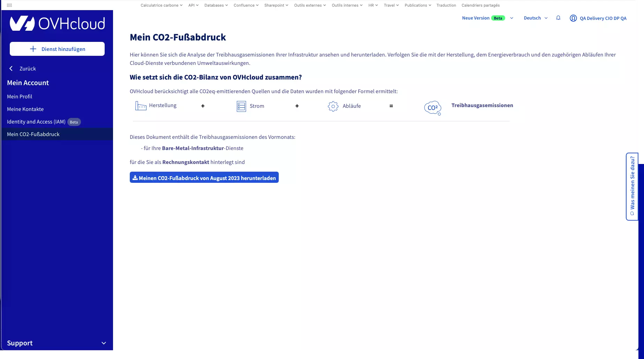Open the HR bookmark menu

(x=373, y=5)
